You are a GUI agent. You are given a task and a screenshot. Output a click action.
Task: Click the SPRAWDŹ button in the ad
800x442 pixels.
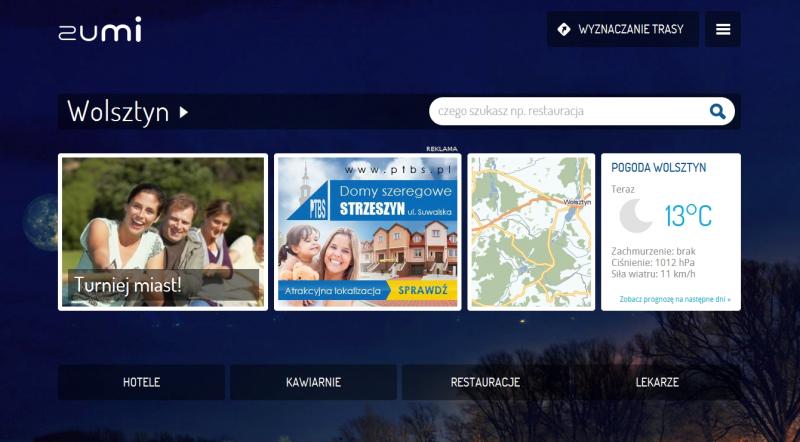click(x=422, y=290)
